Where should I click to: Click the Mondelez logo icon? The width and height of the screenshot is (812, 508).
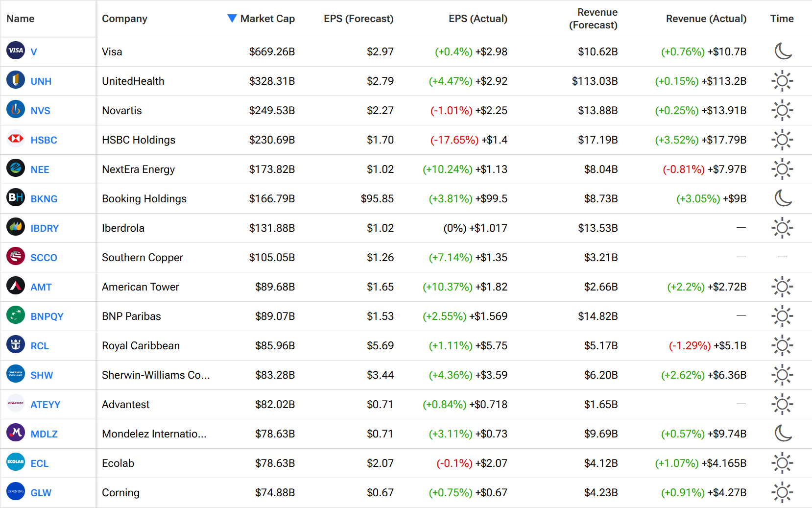click(16, 433)
